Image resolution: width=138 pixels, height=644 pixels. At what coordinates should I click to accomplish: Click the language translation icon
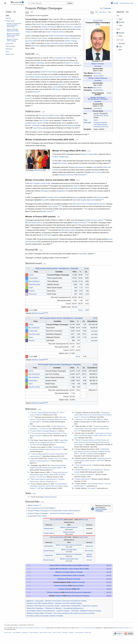point(101,8)
